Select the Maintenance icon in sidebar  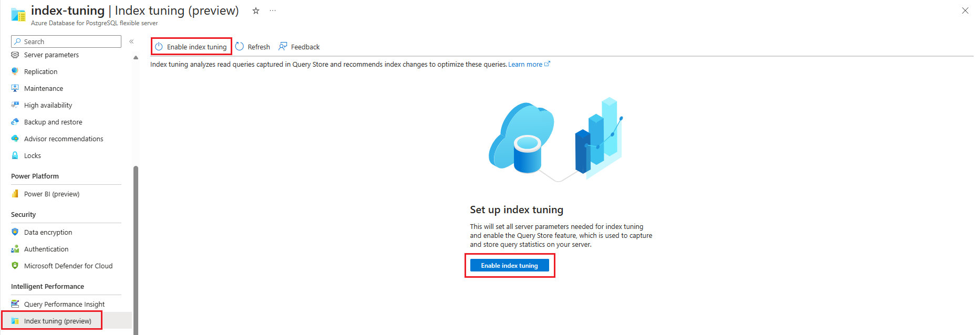(15, 88)
